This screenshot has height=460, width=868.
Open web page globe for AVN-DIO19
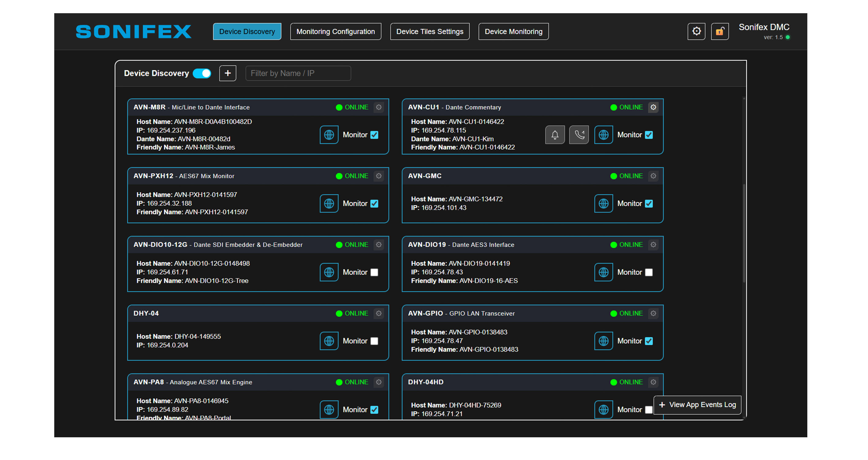tap(604, 272)
